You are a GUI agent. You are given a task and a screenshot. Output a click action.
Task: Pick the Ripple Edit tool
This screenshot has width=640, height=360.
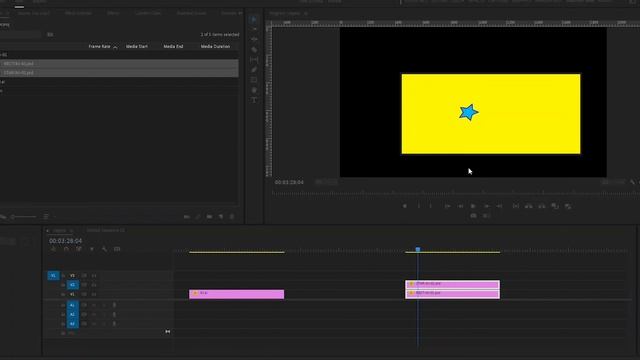click(254, 40)
